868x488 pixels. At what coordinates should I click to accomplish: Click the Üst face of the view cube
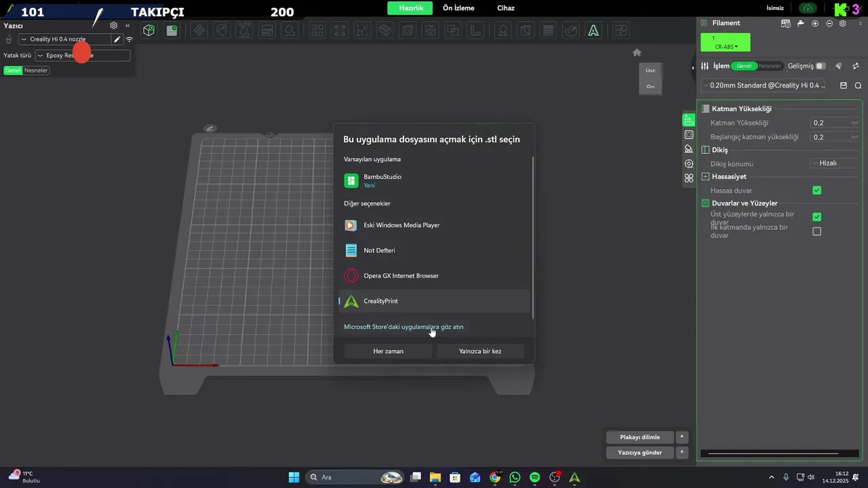pos(650,70)
